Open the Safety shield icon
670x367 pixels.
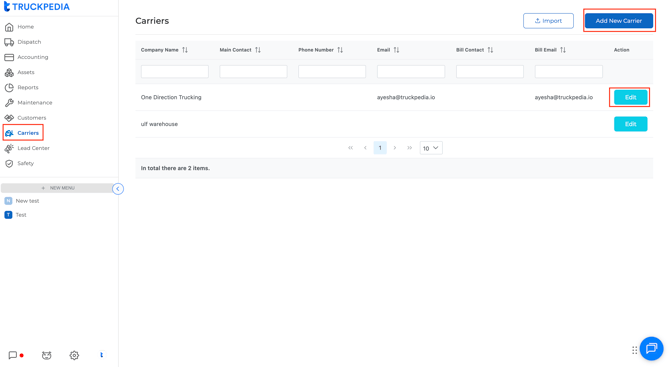point(9,164)
